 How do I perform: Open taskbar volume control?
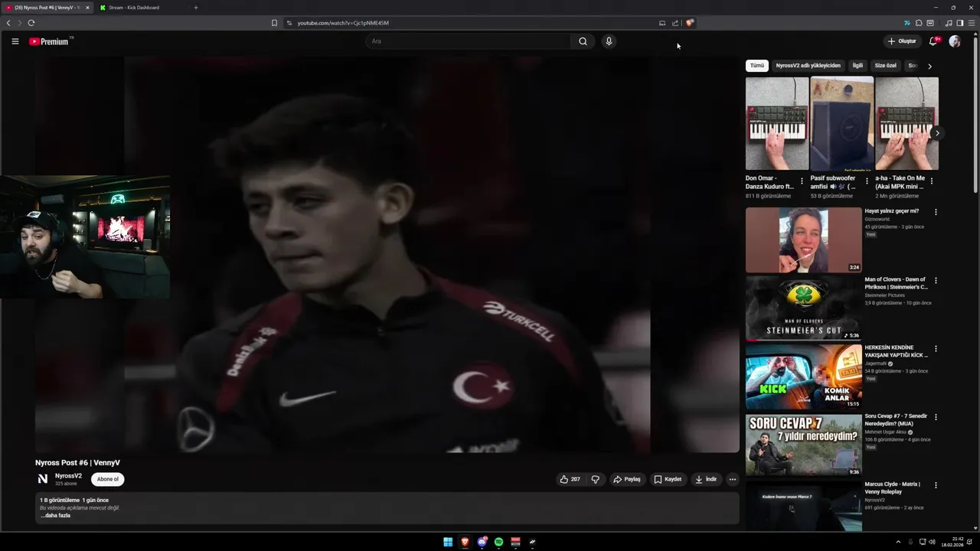pos(932,542)
